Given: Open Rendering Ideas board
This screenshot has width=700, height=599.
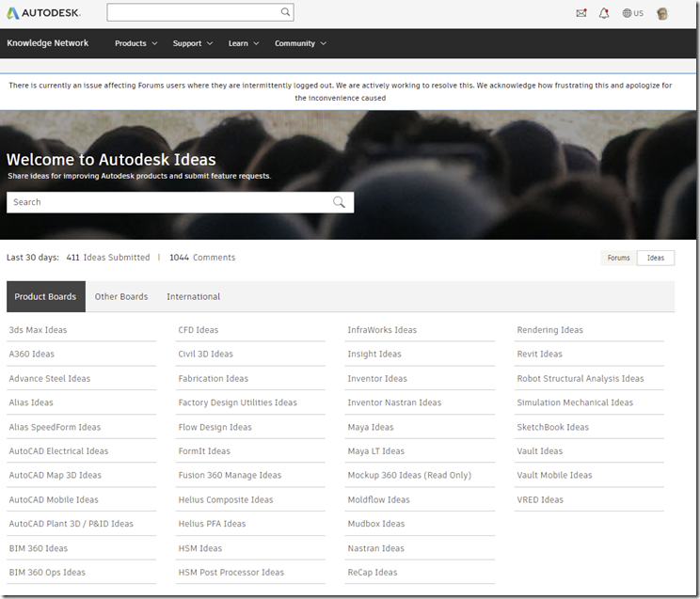Looking at the screenshot, I should click(550, 330).
